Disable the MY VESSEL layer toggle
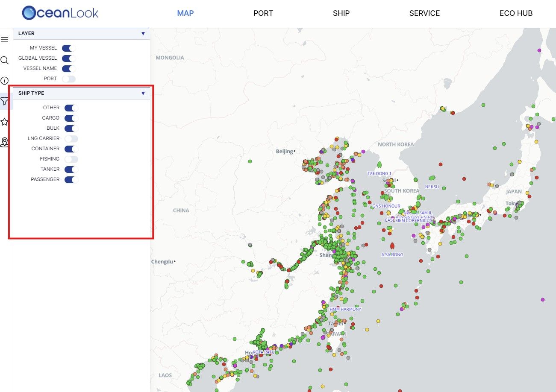 (x=68, y=48)
